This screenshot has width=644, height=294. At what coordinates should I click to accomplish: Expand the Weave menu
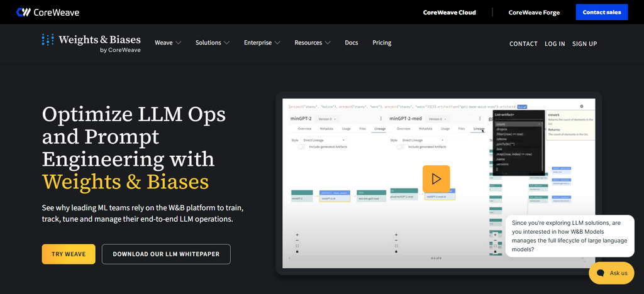click(168, 43)
